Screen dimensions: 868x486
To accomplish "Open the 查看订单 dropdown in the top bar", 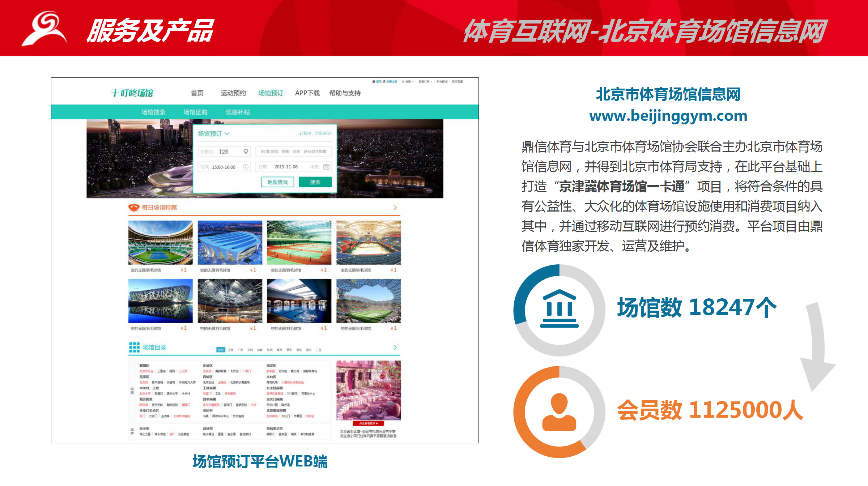I will pyautogui.click(x=425, y=82).
